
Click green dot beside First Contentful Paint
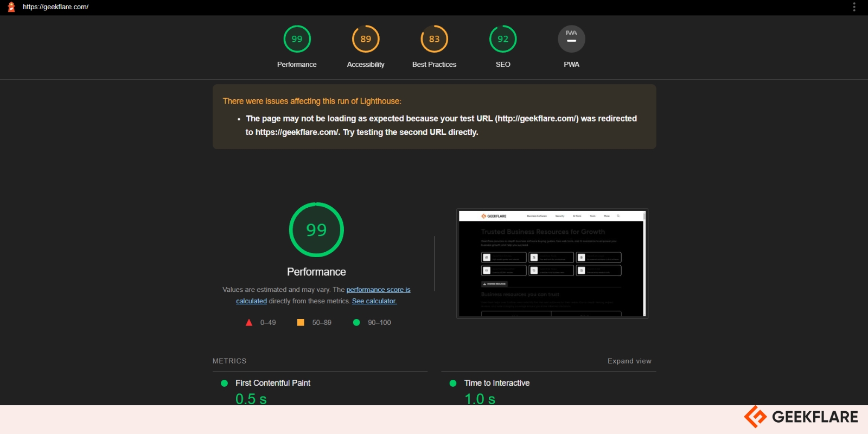tap(224, 383)
